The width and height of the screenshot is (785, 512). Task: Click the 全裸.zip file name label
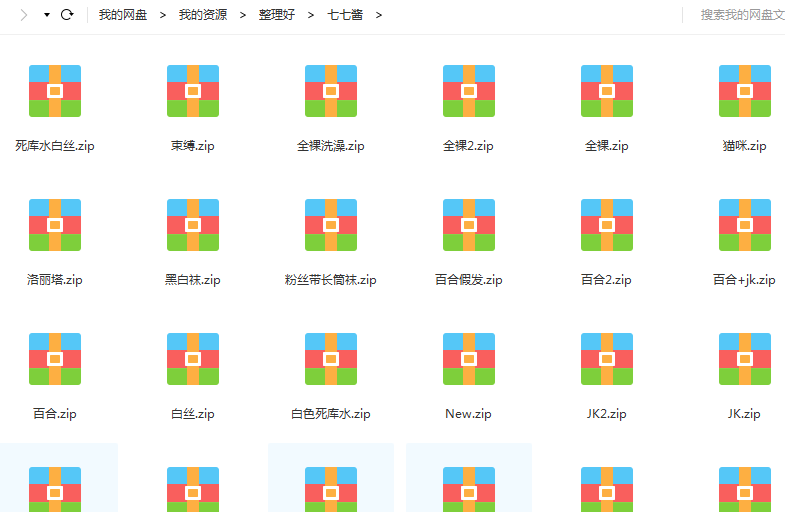[607, 146]
